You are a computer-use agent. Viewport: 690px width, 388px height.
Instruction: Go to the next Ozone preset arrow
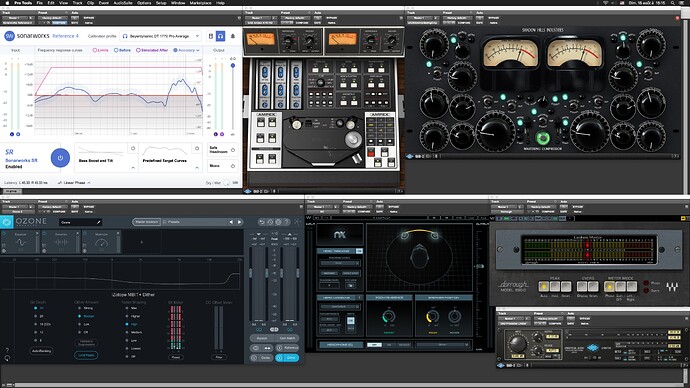point(239,222)
